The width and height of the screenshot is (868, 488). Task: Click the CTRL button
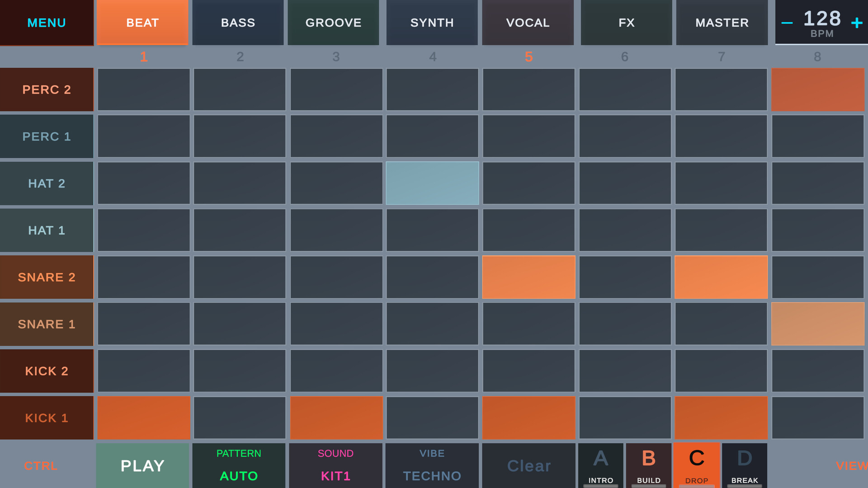[x=41, y=465]
